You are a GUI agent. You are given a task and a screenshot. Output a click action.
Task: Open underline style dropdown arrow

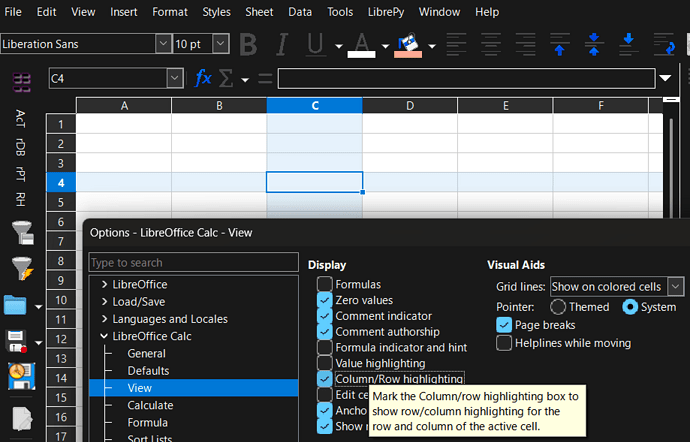(x=338, y=46)
